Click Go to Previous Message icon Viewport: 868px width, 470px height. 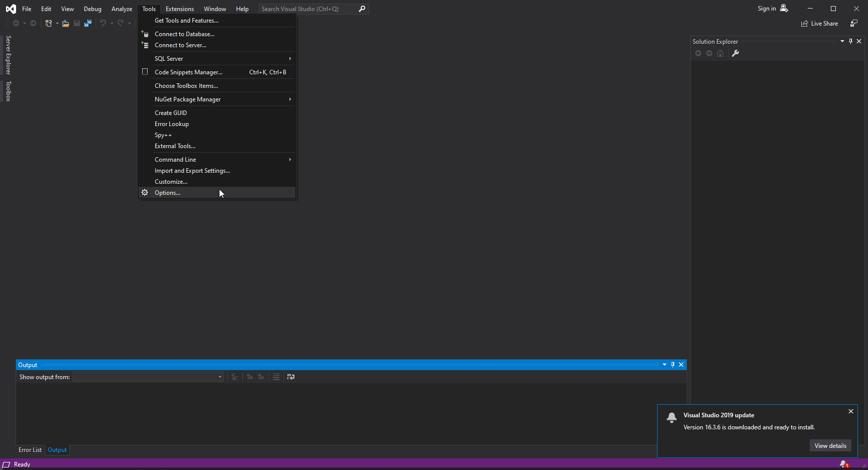tap(250, 377)
